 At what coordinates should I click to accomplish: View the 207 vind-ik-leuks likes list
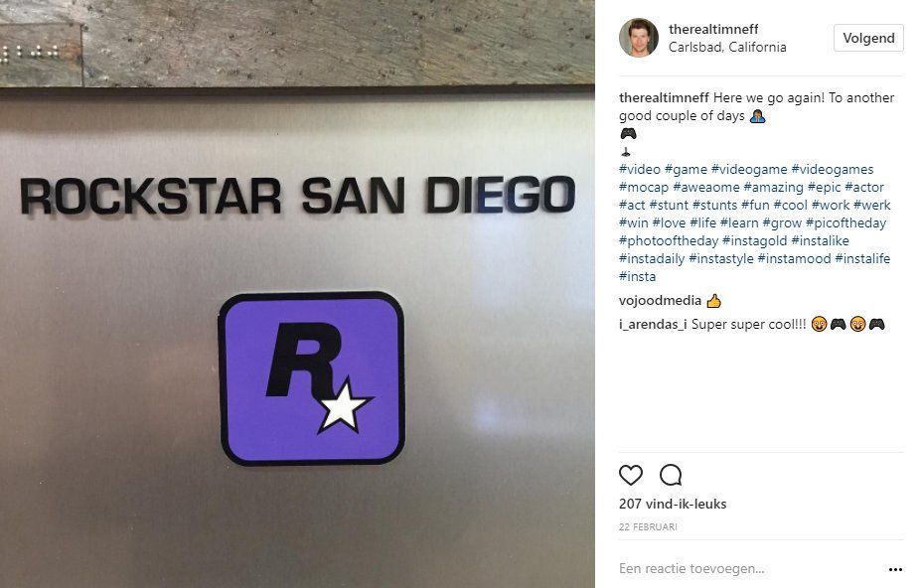[673, 504]
